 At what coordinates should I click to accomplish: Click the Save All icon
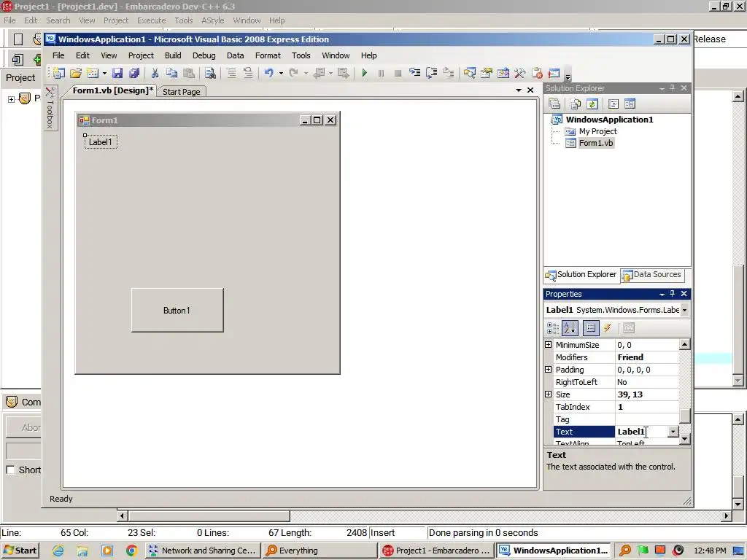click(134, 73)
